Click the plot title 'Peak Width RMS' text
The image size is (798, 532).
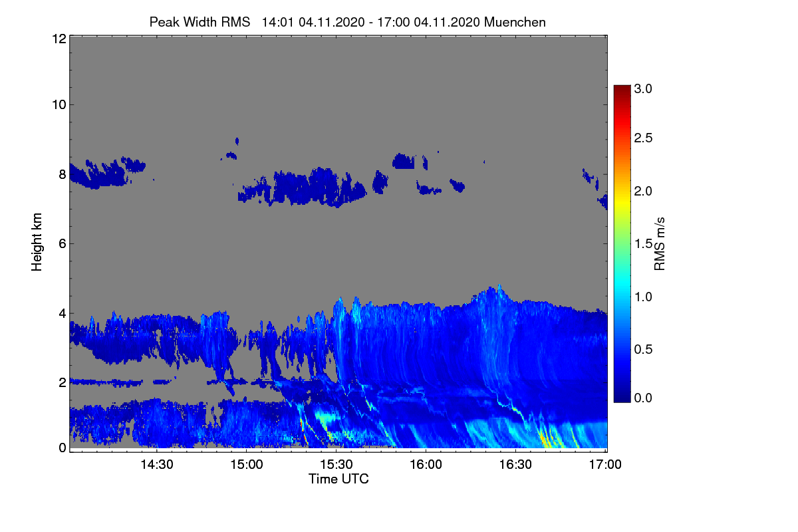pos(199,22)
